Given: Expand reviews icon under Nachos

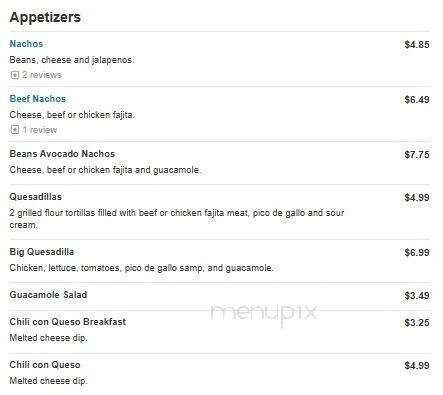Looking at the screenshot, I should [x=15, y=75].
